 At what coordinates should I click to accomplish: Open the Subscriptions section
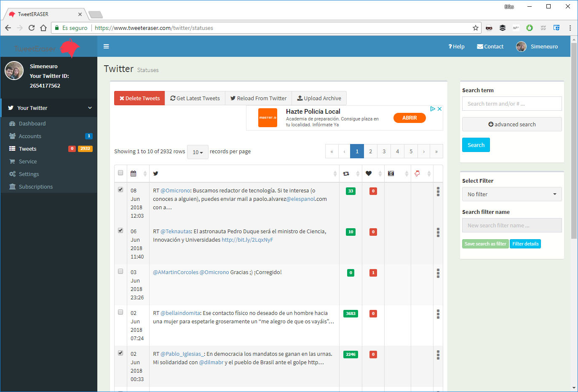point(35,187)
